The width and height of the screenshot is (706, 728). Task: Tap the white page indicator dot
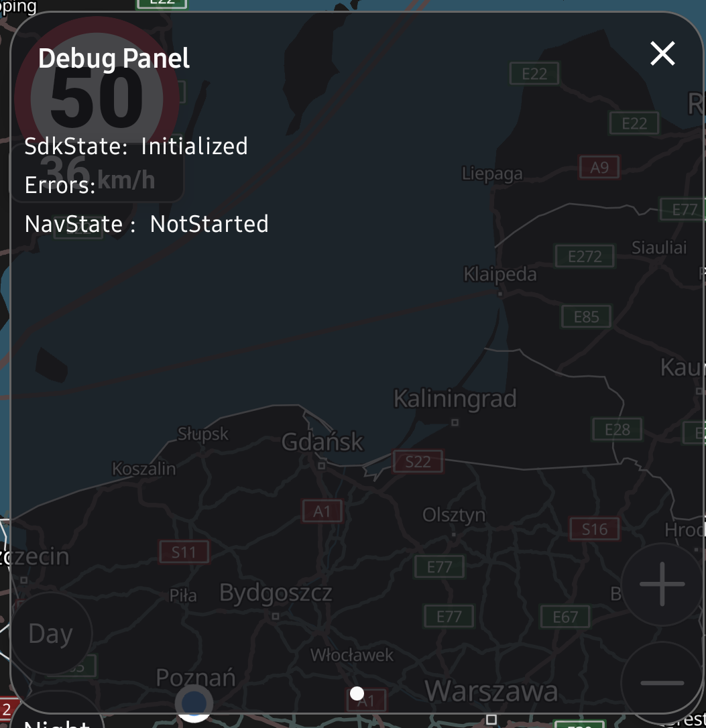click(x=356, y=693)
